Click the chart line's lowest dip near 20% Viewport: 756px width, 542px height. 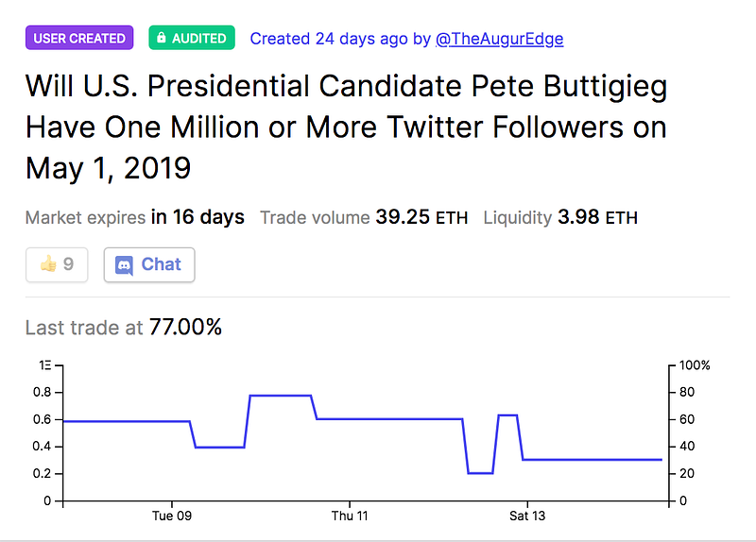[480, 473]
